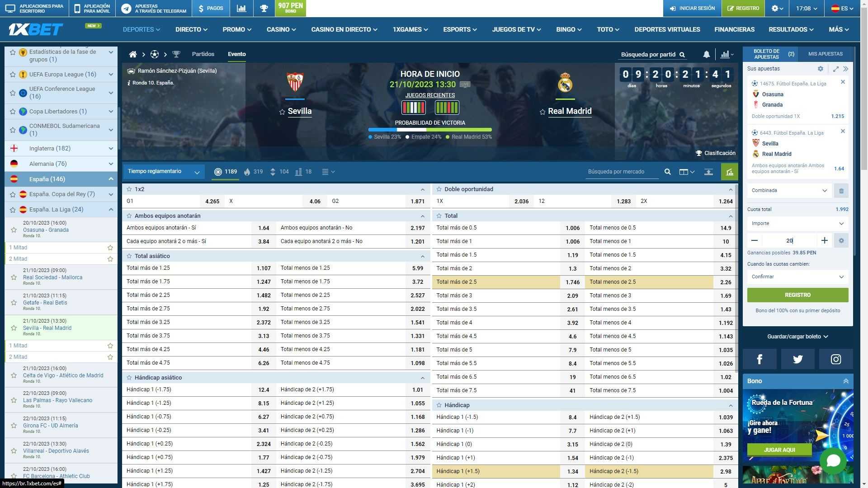Open the home icon in breadcrumb
The image size is (868, 488).
click(x=133, y=54)
